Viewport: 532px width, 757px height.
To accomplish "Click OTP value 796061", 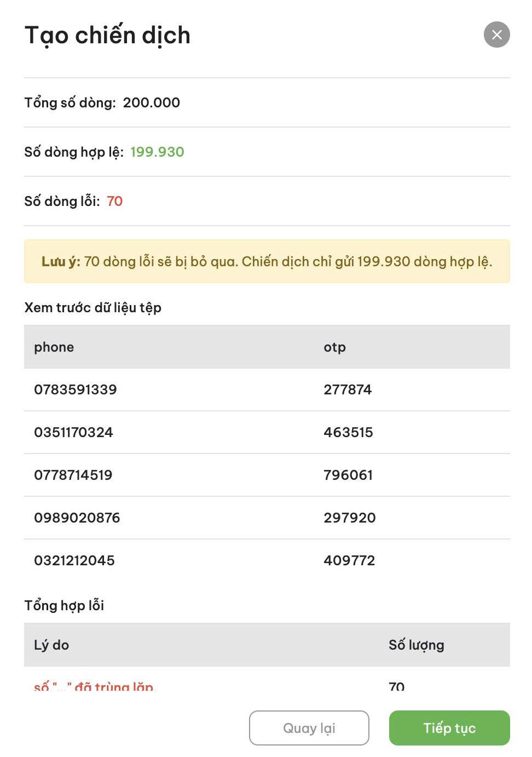I will (x=348, y=475).
